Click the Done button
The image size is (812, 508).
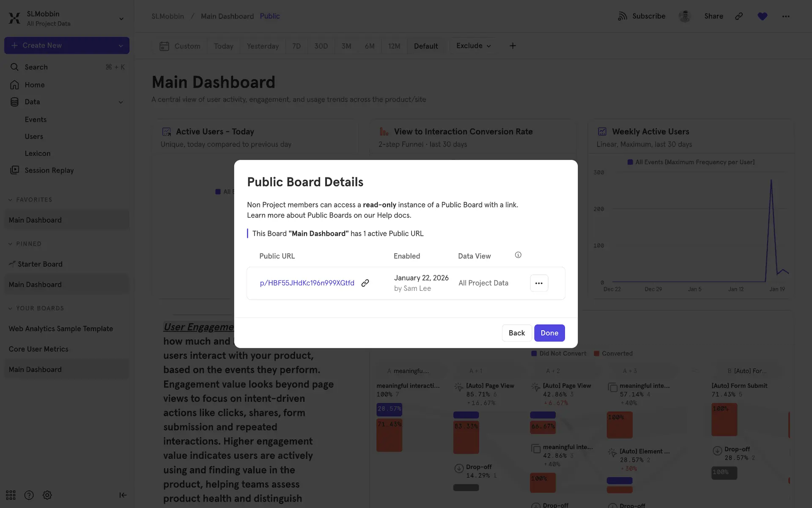click(x=549, y=333)
